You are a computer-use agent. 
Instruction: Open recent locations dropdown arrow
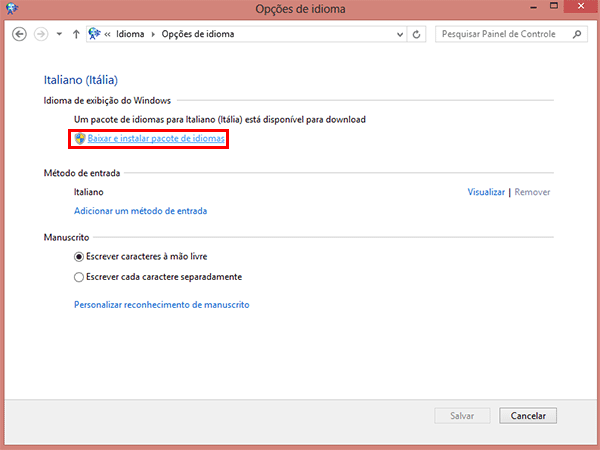pos(59,34)
